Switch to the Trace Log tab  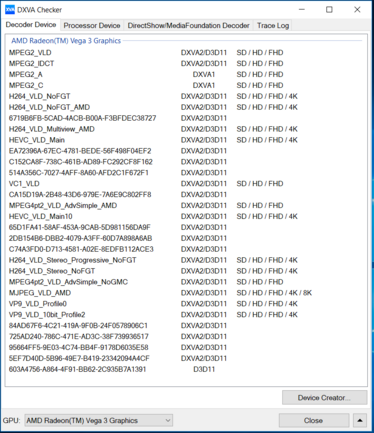[273, 26]
